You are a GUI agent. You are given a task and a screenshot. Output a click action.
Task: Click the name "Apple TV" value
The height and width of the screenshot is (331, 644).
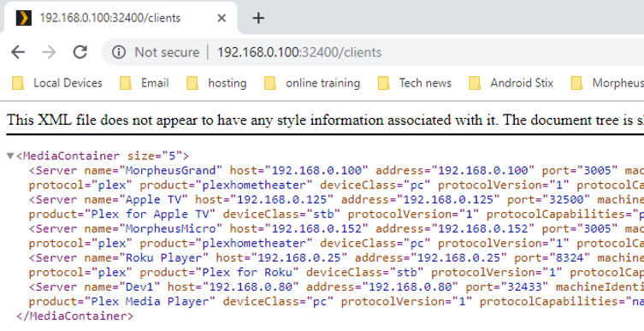coord(153,199)
